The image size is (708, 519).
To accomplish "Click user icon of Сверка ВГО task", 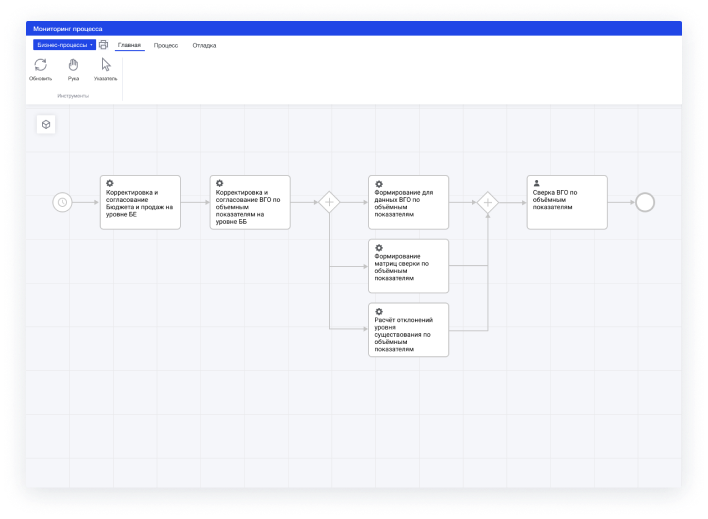I will point(536,183).
